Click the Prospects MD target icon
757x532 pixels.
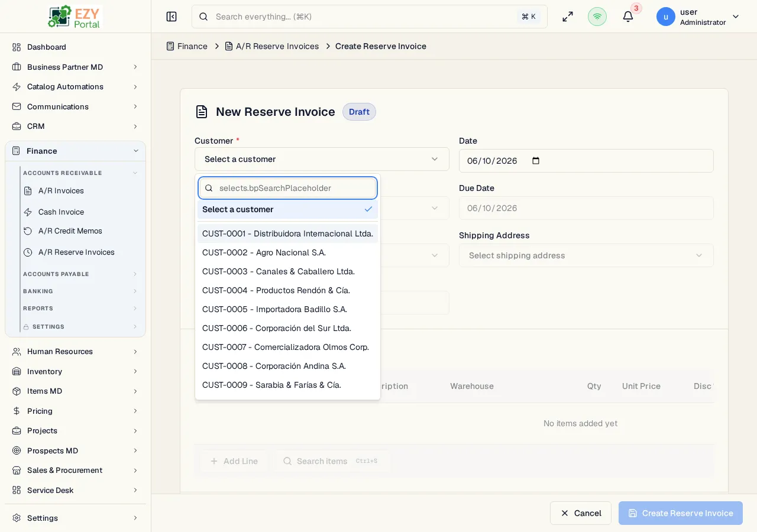coord(17,450)
